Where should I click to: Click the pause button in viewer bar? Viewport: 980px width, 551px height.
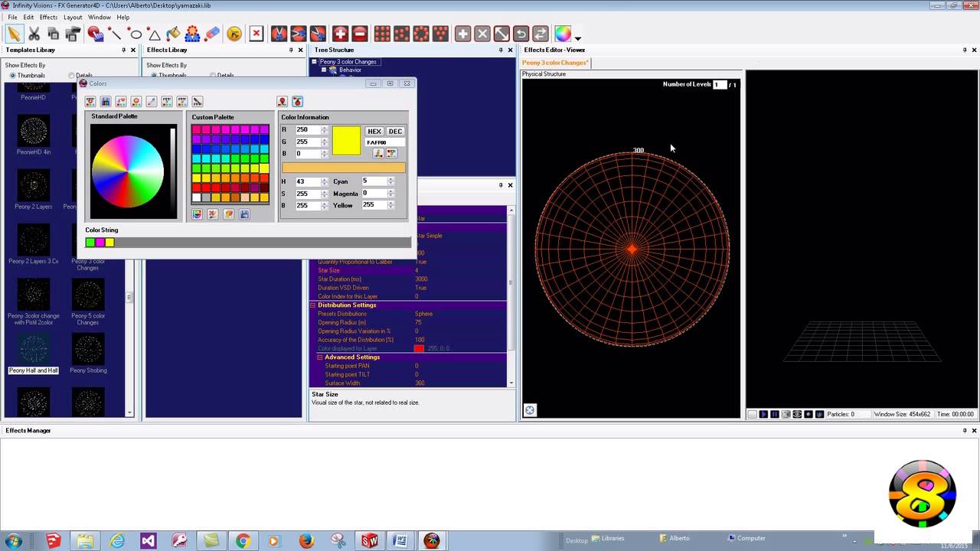coord(775,414)
